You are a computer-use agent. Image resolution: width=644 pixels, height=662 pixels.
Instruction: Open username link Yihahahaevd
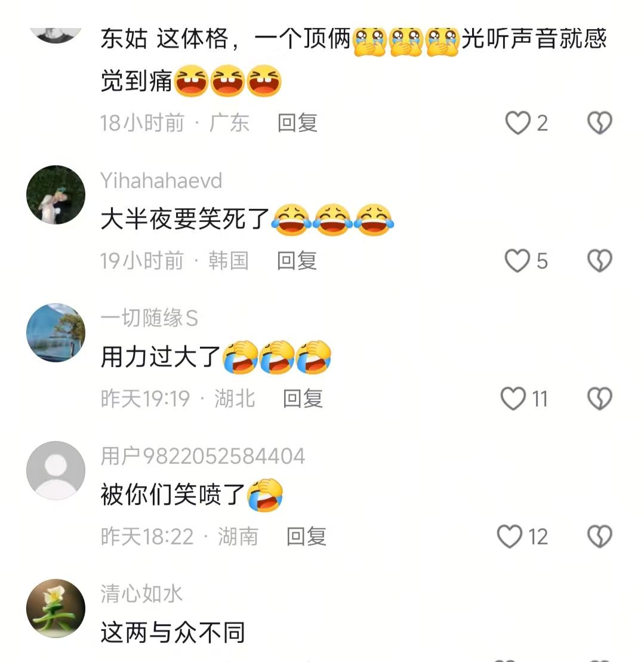[x=161, y=181]
